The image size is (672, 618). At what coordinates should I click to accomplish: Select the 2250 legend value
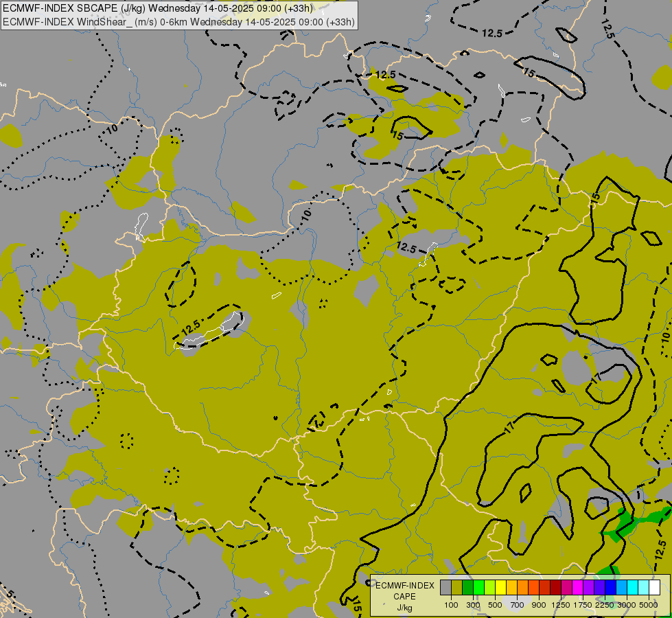[604, 605]
